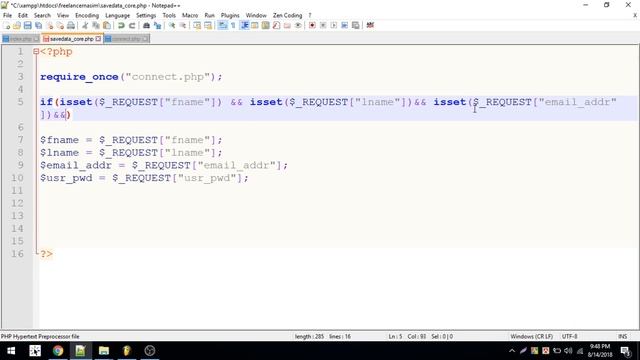Cut selection with the scissors icon
Viewport: 640px width, 360px height.
pos(85,25)
